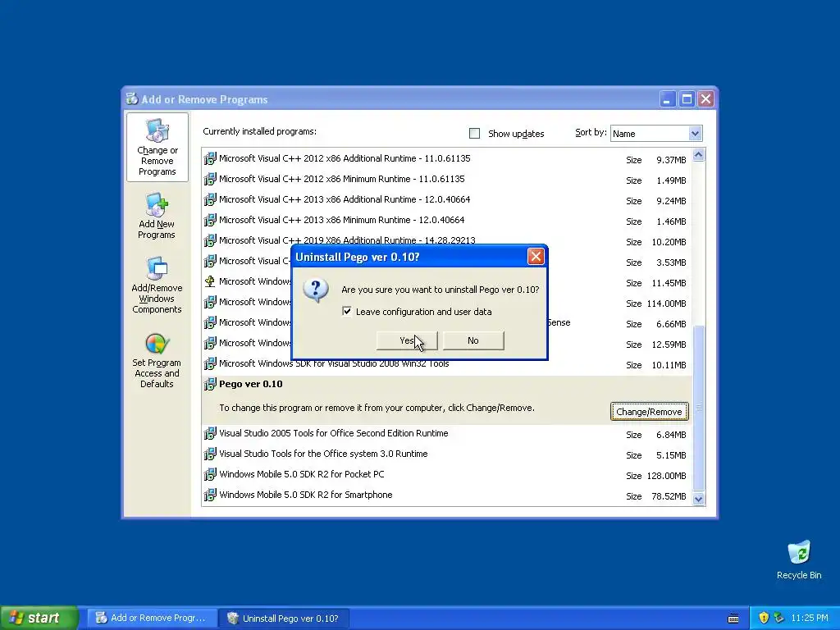Click the question mark dialog icon
840x630 pixels.
tap(316, 290)
